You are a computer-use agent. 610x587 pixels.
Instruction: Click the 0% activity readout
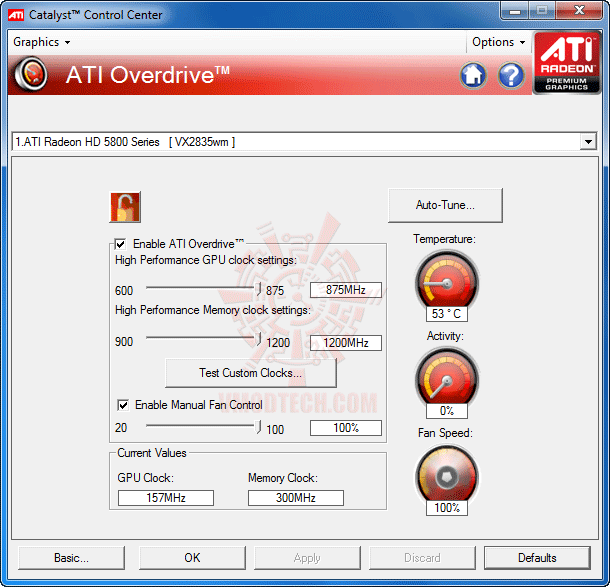coord(447,411)
